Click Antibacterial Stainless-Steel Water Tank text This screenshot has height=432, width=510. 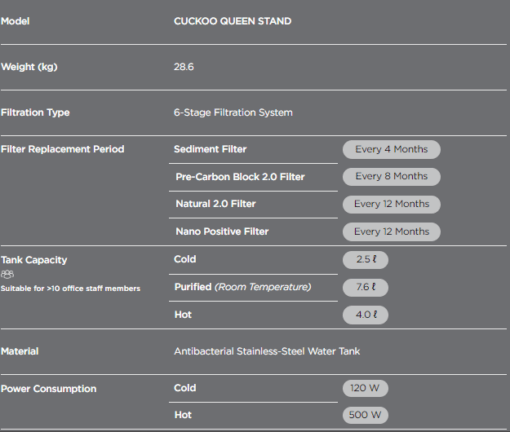[267, 351]
